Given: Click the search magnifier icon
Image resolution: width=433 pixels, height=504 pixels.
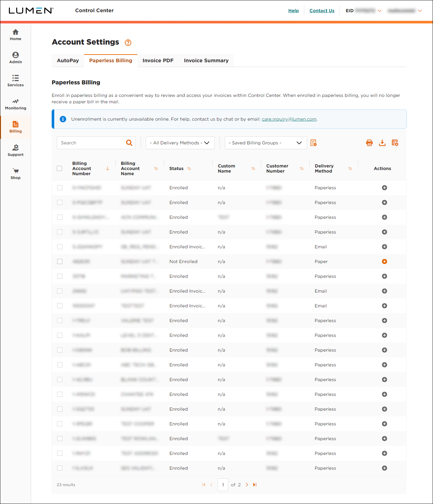Looking at the screenshot, I should tap(129, 143).
